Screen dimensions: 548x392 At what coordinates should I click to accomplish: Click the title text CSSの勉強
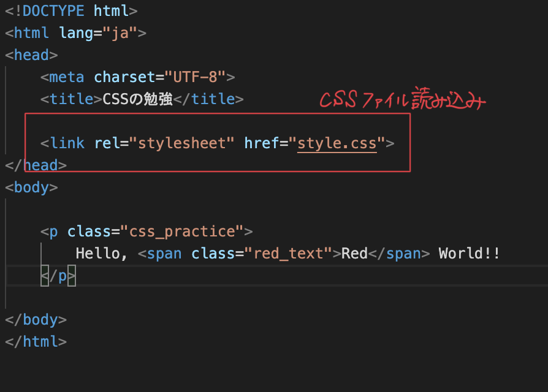pyautogui.click(x=138, y=99)
